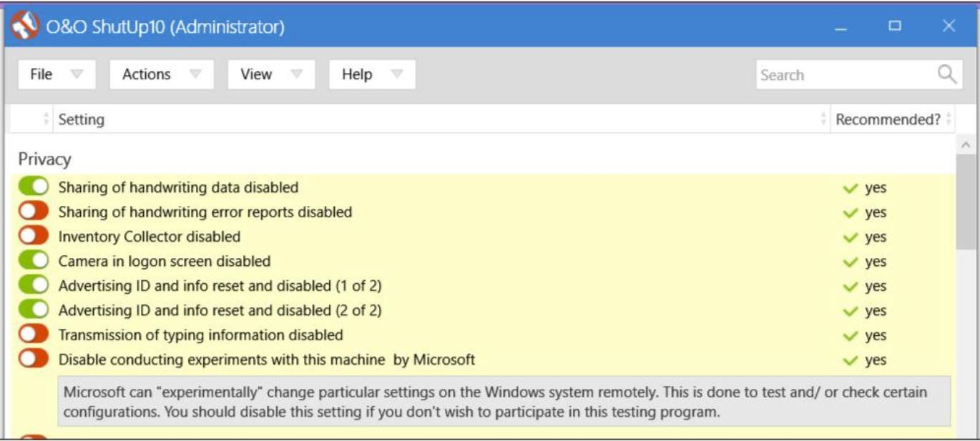980x441 pixels.
Task: Select the Disable conducting experiments setting row
Action: click(x=485, y=360)
